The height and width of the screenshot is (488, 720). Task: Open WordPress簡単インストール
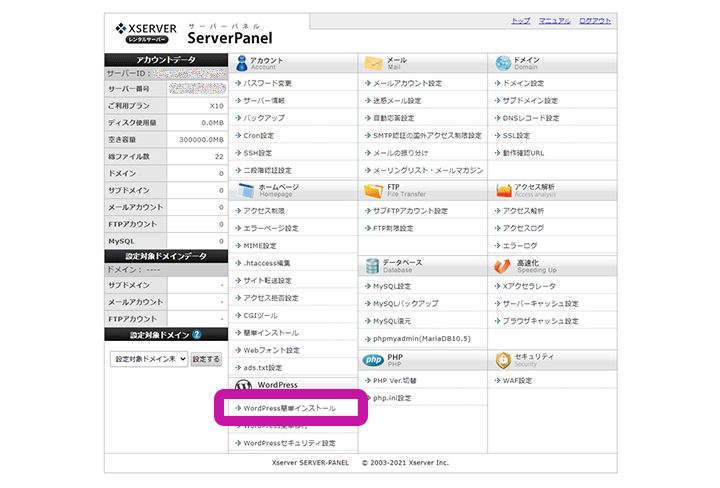pyautogui.click(x=290, y=409)
